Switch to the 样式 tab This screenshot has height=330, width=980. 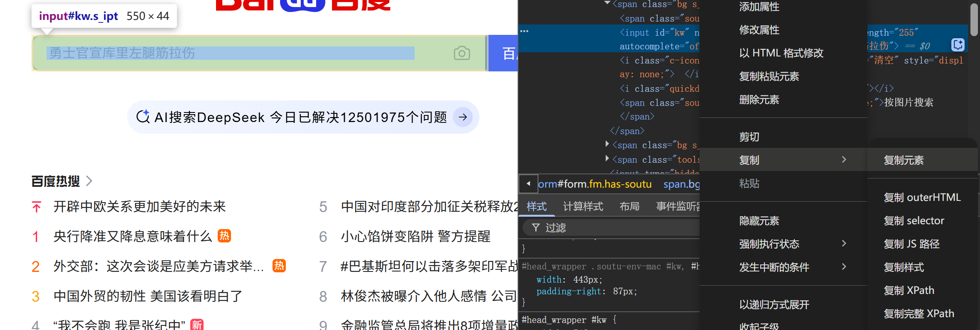tap(537, 206)
